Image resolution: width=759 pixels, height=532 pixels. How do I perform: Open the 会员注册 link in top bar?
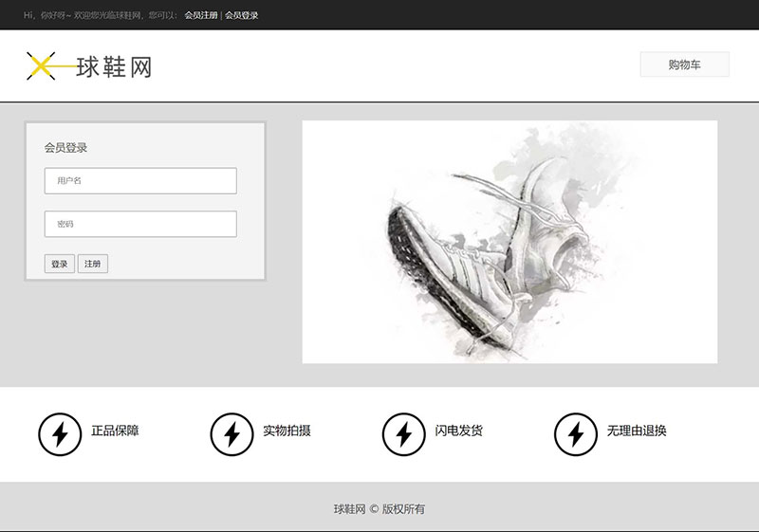coord(200,15)
